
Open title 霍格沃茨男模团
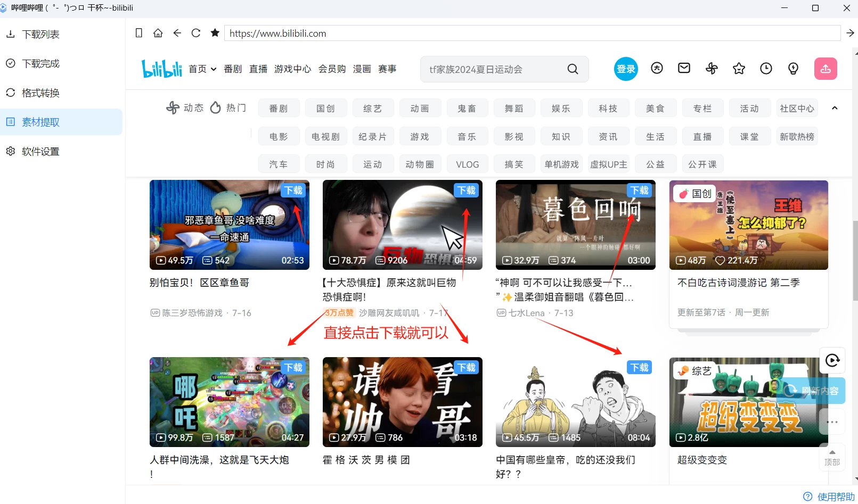[x=366, y=460]
